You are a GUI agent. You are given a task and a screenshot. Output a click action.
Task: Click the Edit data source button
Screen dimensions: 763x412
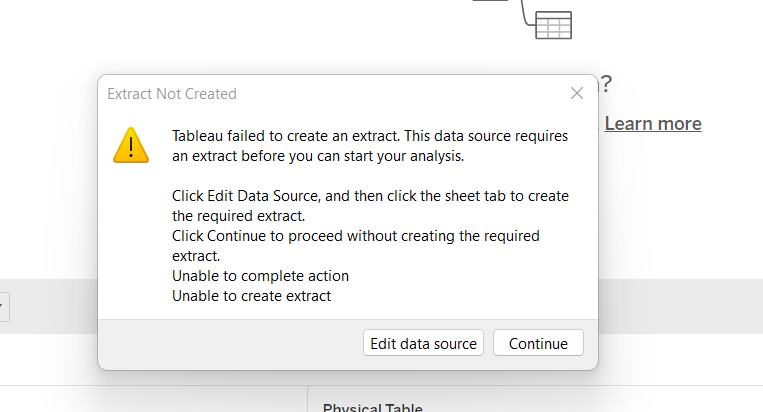coord(423,343)
